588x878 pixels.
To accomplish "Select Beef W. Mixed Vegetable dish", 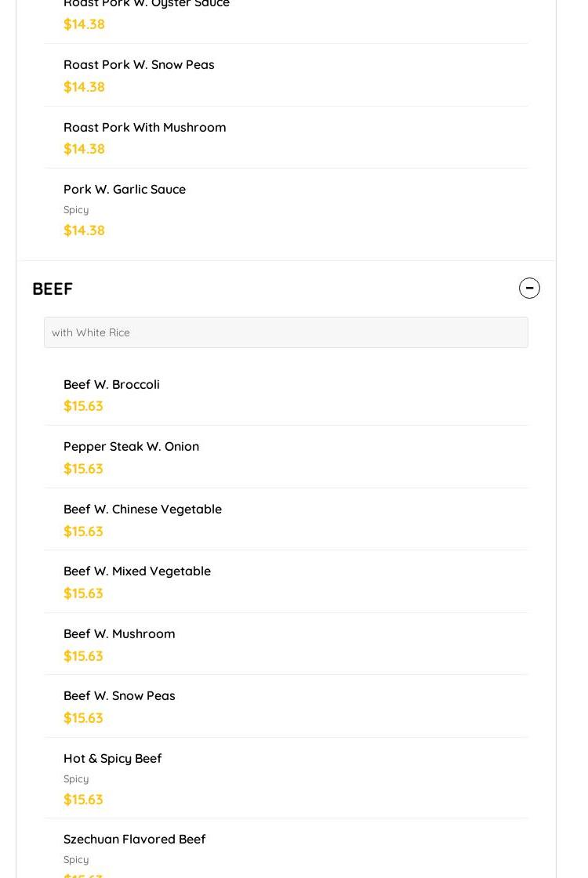I will (137, 571).
